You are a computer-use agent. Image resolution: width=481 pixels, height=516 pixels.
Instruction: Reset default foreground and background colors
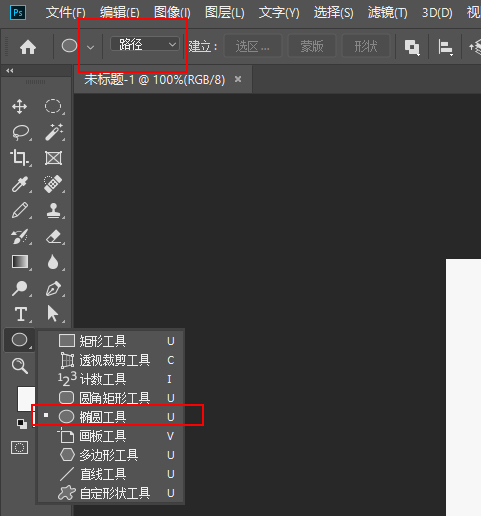(22, 424)
